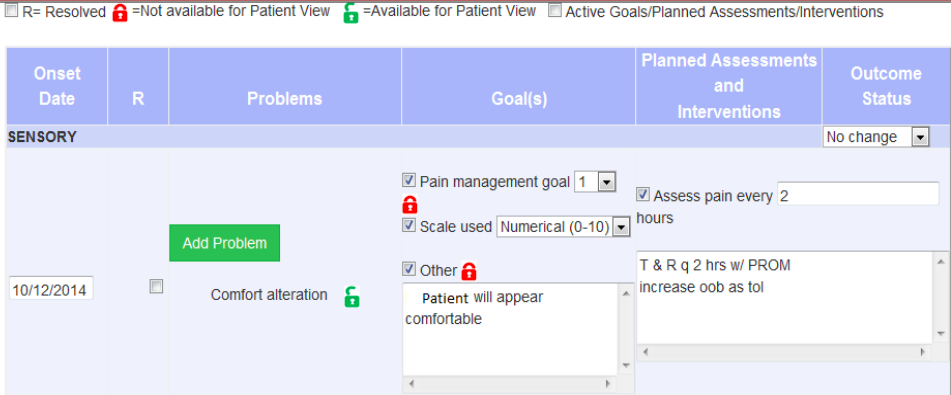951x395 pixels.
Task: Uncheck the Other goal checkbox
Action: point(409,269)
